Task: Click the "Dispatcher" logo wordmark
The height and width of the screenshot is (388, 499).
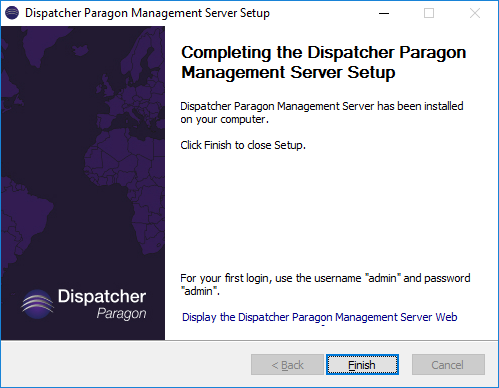Action: click(x=102, y=296)
